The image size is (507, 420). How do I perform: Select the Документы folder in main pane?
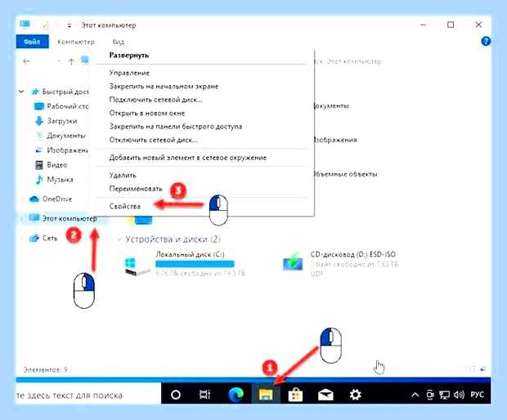coord(331,106)
